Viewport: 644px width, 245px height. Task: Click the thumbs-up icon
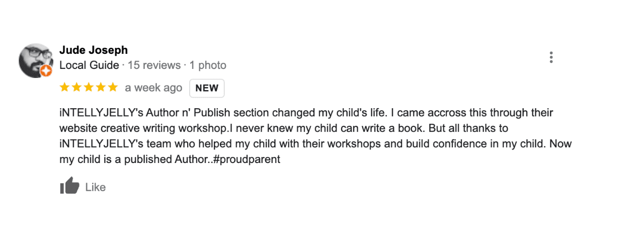coord(70,186)
